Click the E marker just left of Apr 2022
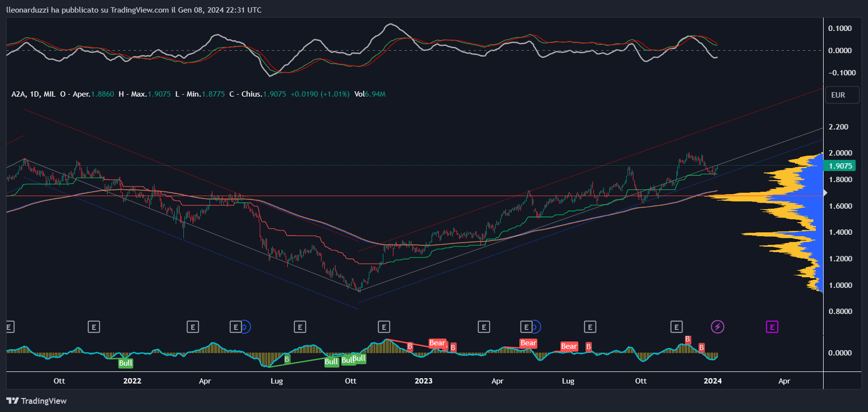868x412 pixels. pyautogui.click(x=193, y=327)
